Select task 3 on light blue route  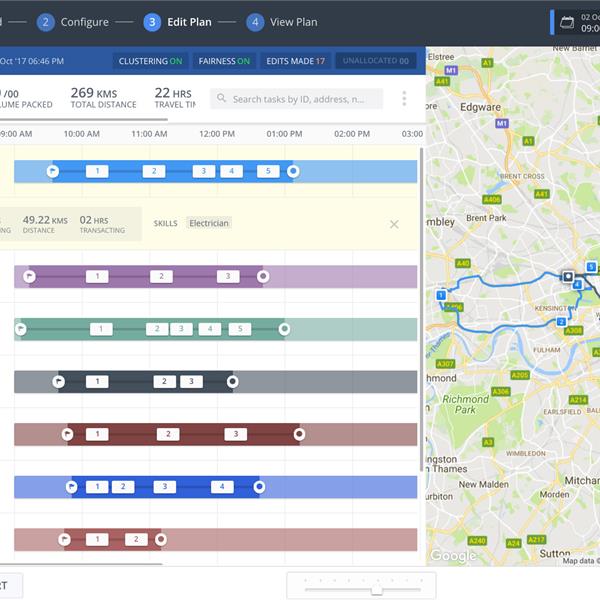204,171
